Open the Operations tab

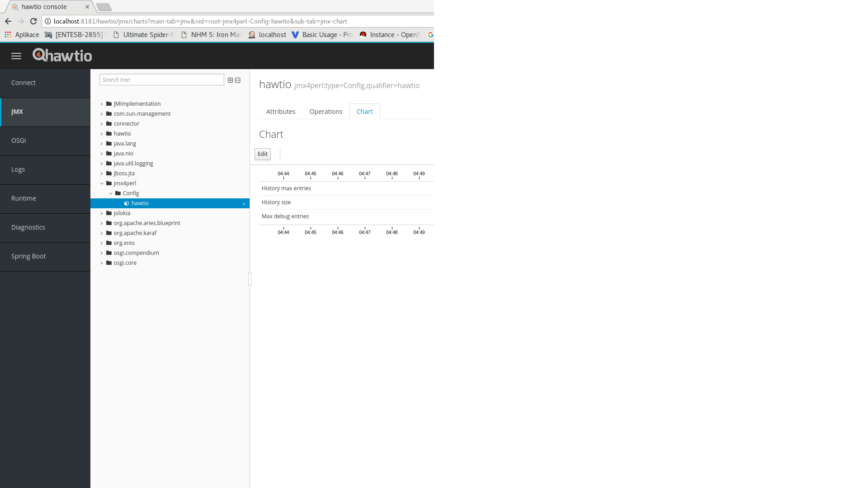point(325,112)
